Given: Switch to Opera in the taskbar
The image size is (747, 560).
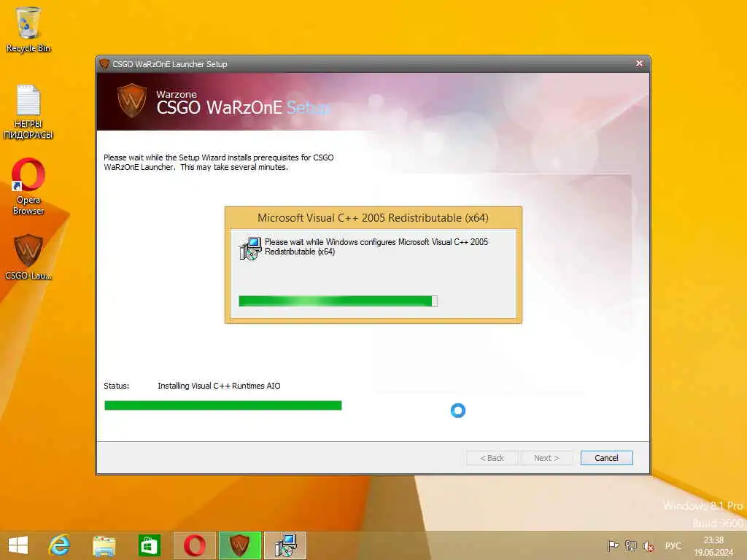Looking at the screenshot, I should click(x=194, y=545).
